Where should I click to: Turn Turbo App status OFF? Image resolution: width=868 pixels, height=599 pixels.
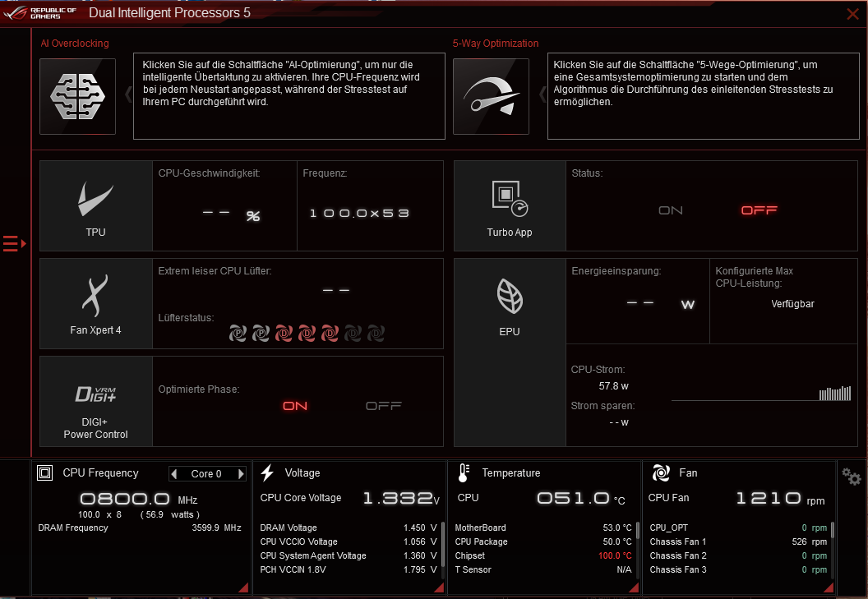759,210
